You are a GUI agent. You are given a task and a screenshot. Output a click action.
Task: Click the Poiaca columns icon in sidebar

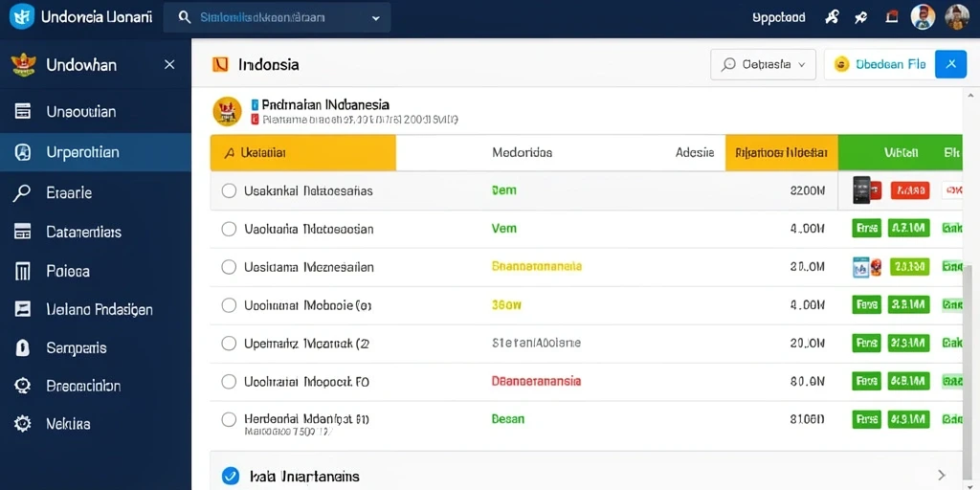point(23,271)
